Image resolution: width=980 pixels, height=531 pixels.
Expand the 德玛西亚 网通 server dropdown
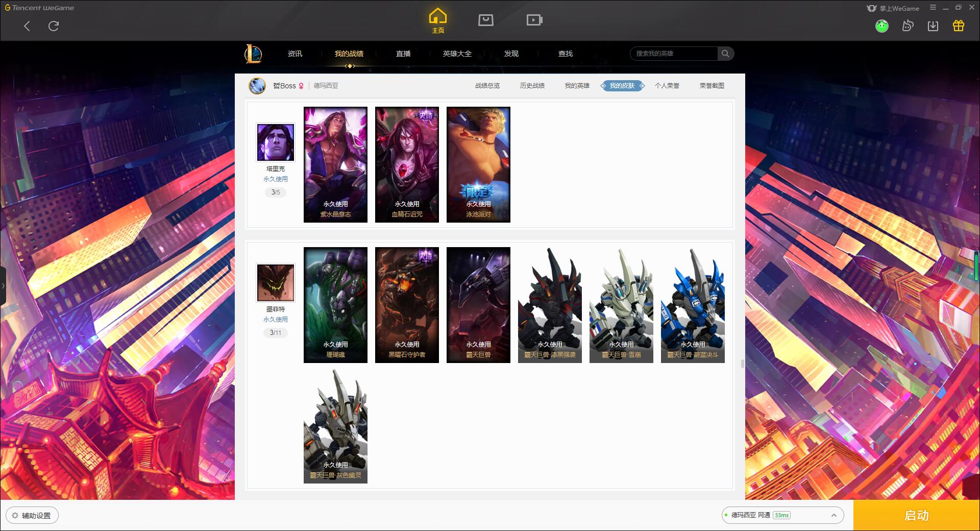click(x=782, y=515)
